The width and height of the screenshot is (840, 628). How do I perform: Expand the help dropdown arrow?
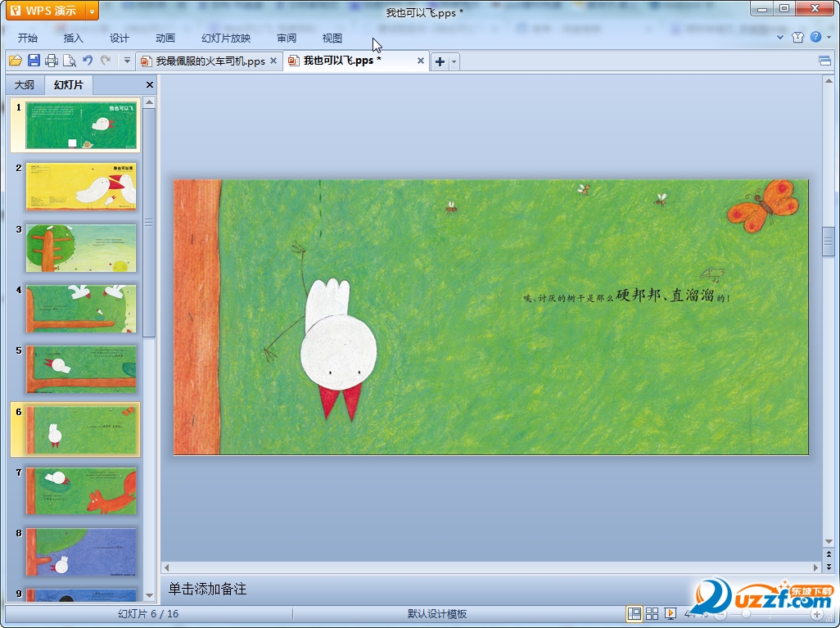coord(829,37)
